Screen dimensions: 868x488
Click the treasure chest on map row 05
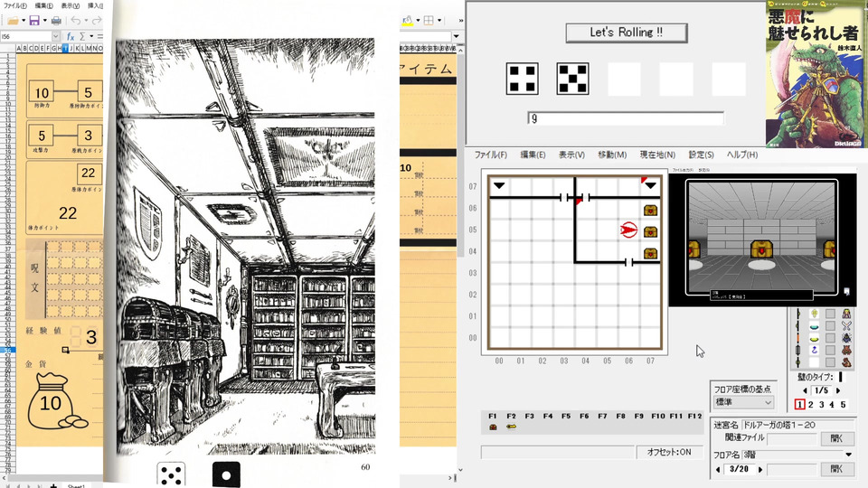point(650,232)
